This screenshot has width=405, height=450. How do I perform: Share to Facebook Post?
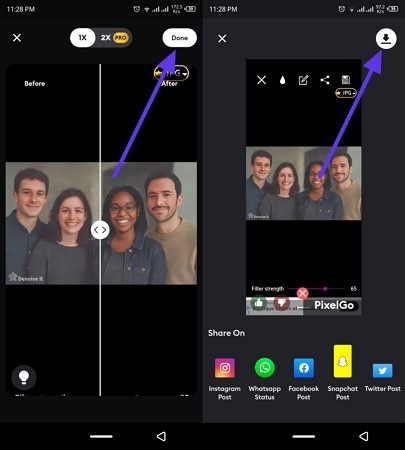point(304,379)
